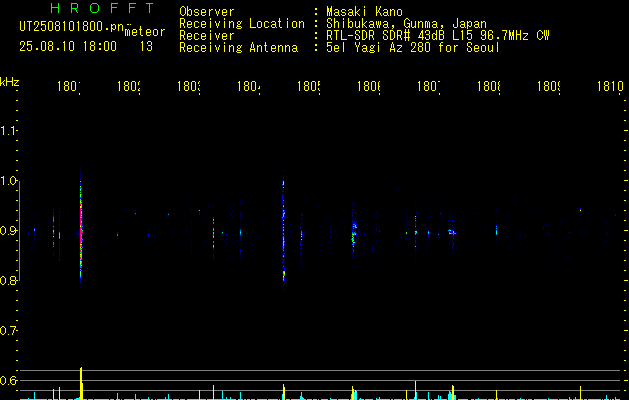Click the green echo cluster between 1805 and 1806
Viewport: 629px width, 400px height.
click(354, 233)
